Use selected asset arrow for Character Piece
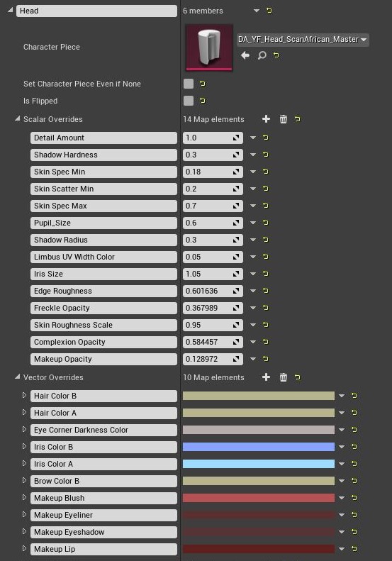The image size is (392, 561). pos(245,55)
